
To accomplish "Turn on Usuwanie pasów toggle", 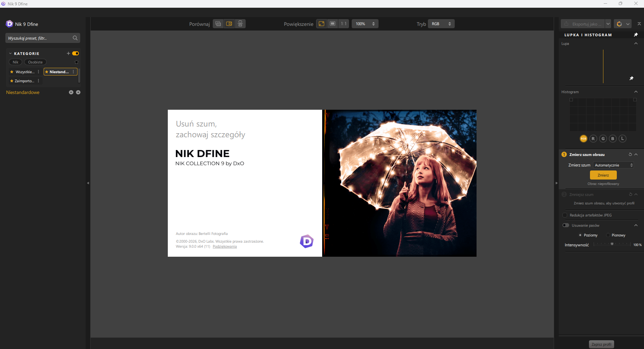I will 566,225.
